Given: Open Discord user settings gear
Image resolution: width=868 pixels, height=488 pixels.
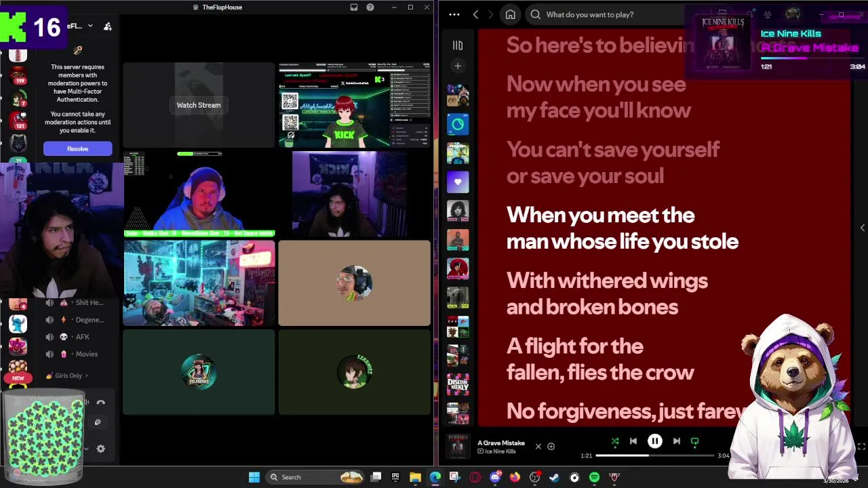Looking at the screenshot, I should coord(101,449).
